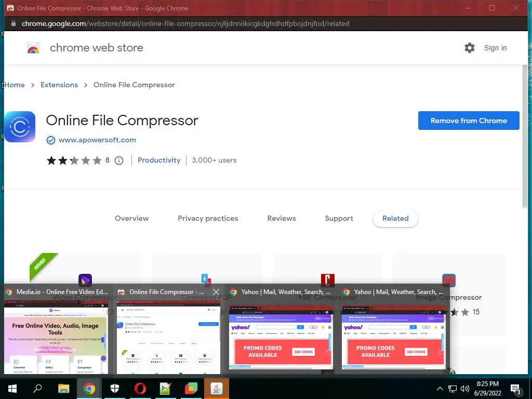
Task: Show hidden system tray icons
Action: coord(440,389)
